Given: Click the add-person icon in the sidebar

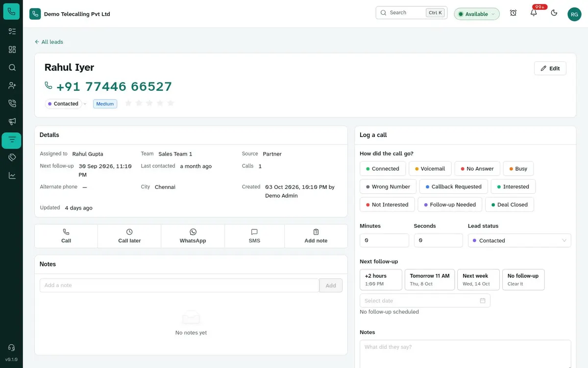Looking at the screenshot, I should 12,85.
